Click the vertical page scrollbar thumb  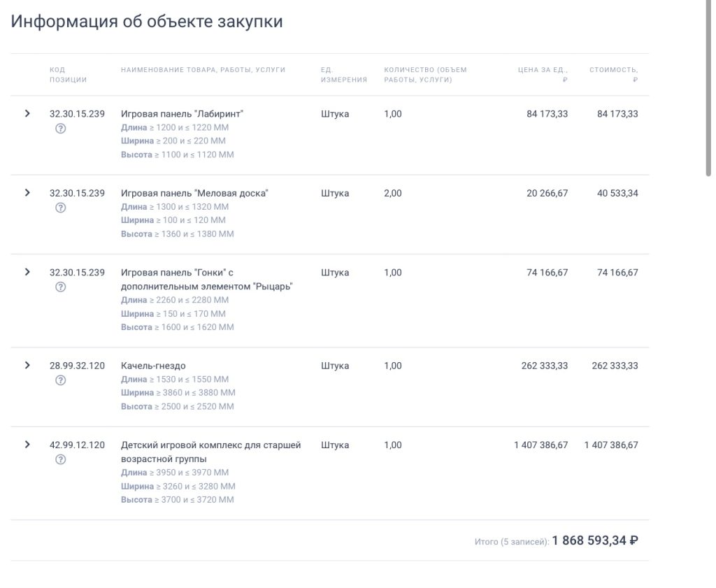point(708,91)
